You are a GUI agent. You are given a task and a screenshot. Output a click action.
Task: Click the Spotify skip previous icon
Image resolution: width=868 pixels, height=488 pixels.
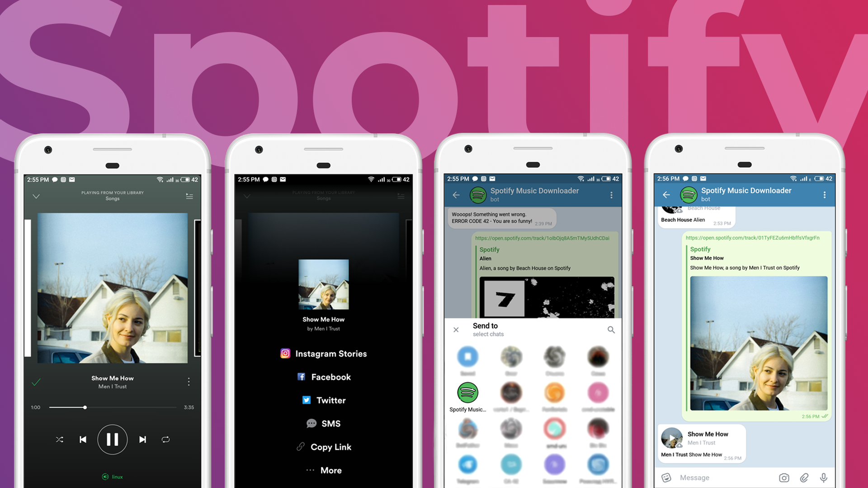[x=83, y=439]
